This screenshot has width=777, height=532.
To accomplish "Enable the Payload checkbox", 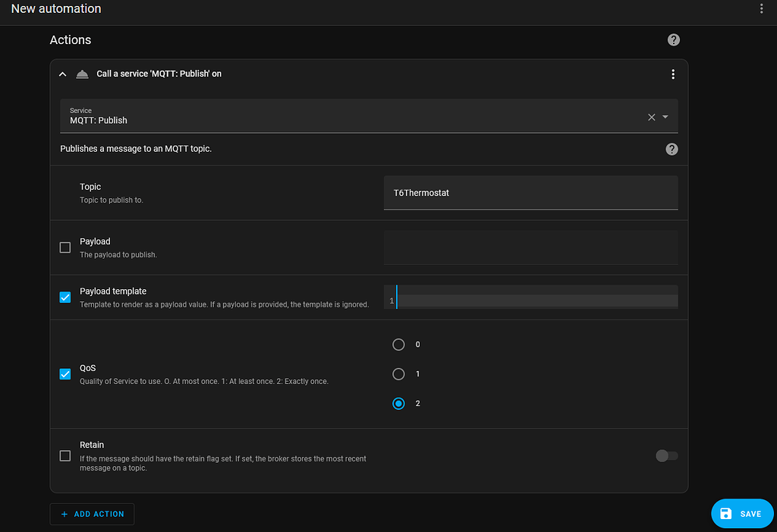I will [64, 247].
